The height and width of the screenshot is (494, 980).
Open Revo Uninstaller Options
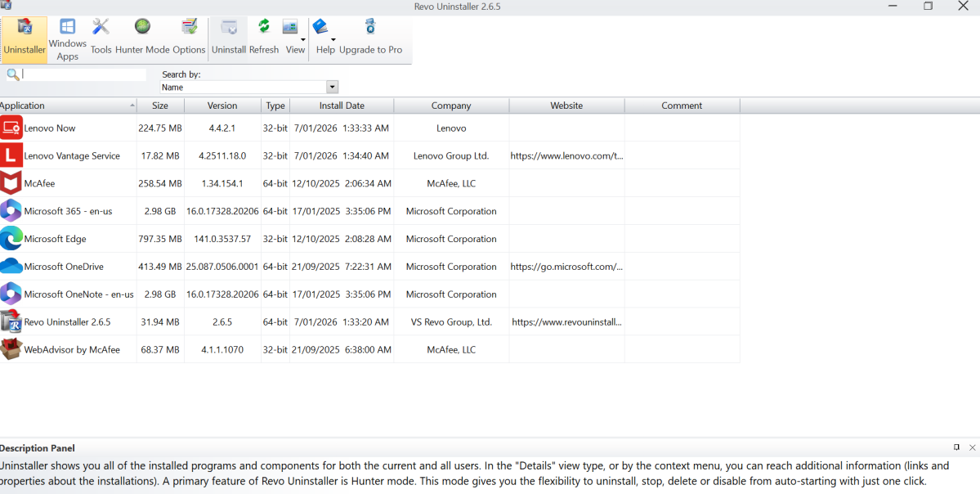[x=189, y=33]
